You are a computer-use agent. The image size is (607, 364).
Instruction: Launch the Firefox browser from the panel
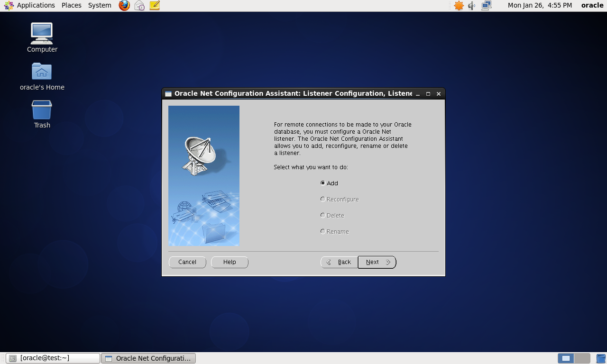pyautogui.click(x=124, y=6)
